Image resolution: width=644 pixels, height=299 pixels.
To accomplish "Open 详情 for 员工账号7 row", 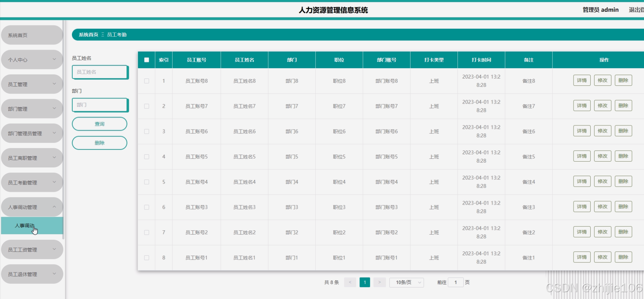I will tap(582, 105).
